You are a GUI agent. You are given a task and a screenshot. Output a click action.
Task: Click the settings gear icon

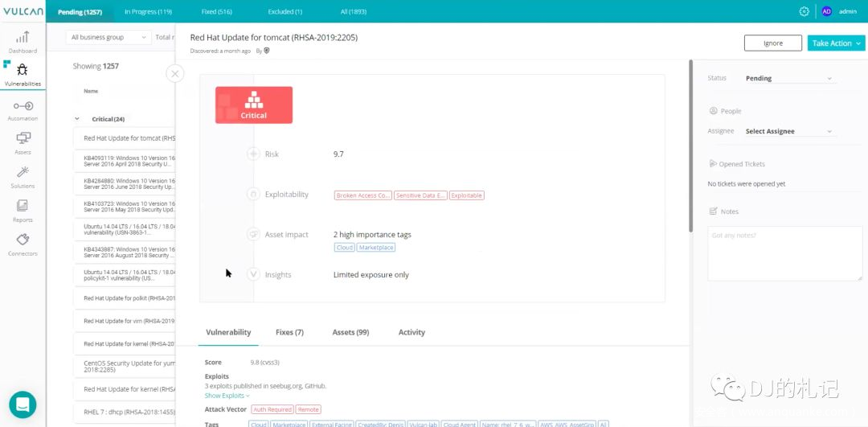(805, 11)
